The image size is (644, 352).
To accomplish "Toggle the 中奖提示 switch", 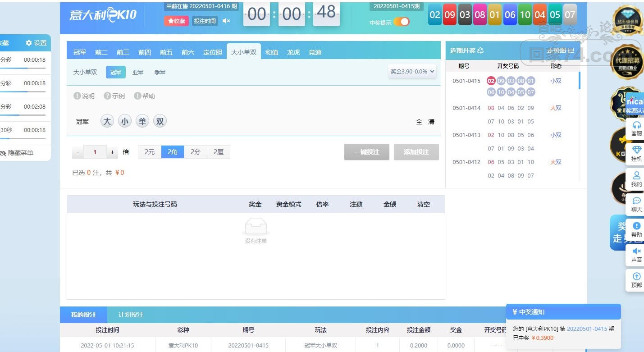I will [402, 22].
